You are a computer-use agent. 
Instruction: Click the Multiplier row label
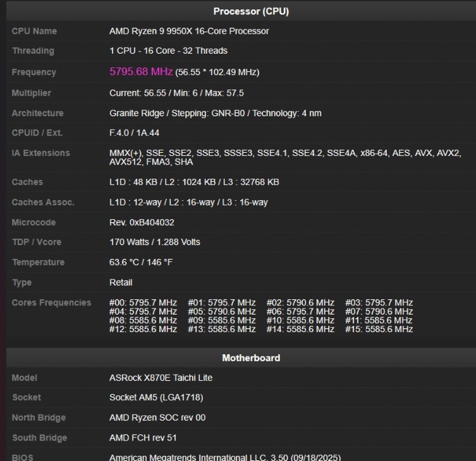click(x=31, y=93)
